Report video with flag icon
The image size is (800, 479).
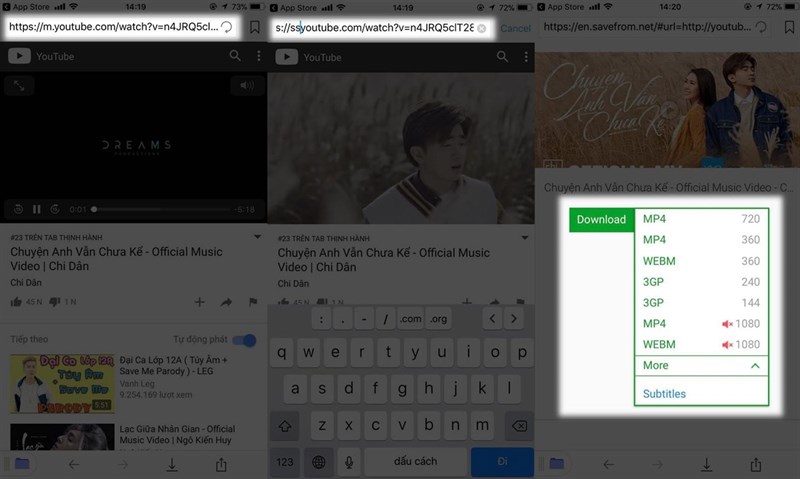click(253, 302)
